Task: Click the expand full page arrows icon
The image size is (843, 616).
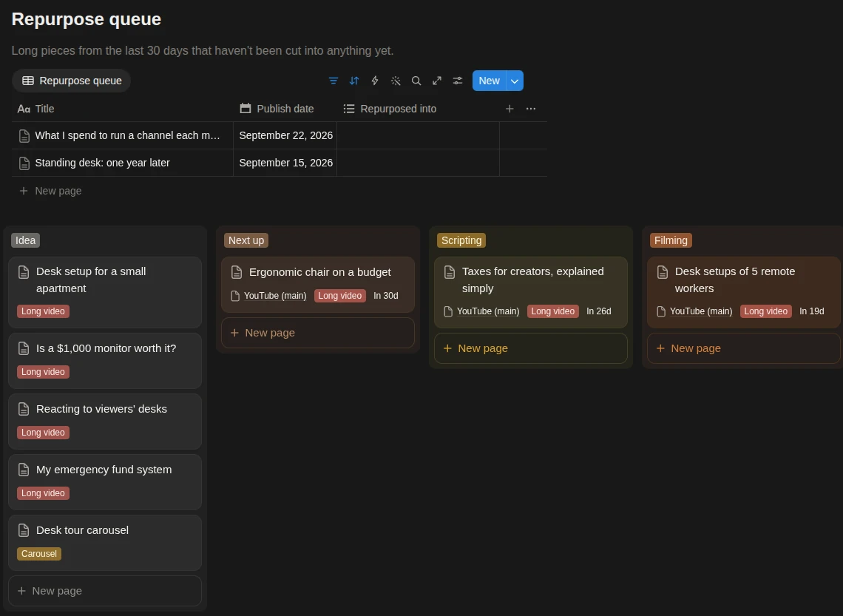Action: click(437, 81)
